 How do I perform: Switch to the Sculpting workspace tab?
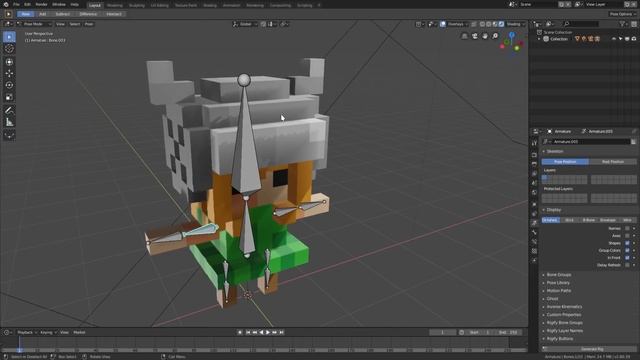(x=137, y=5)
